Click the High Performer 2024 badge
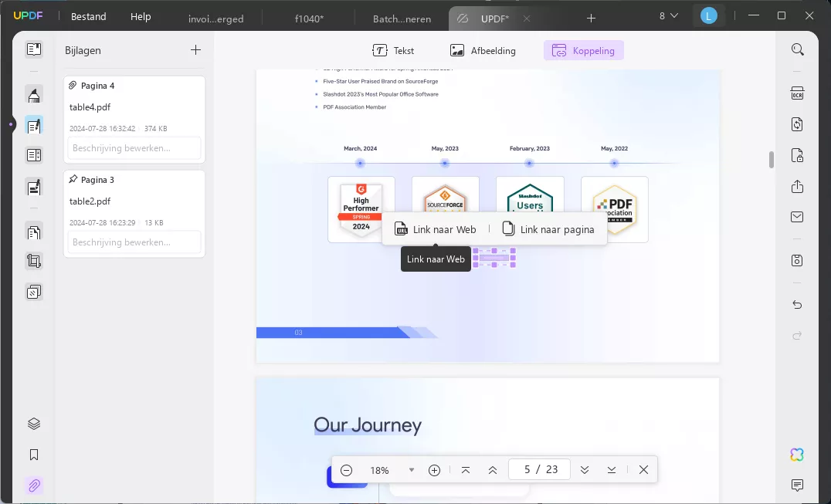 361,209
